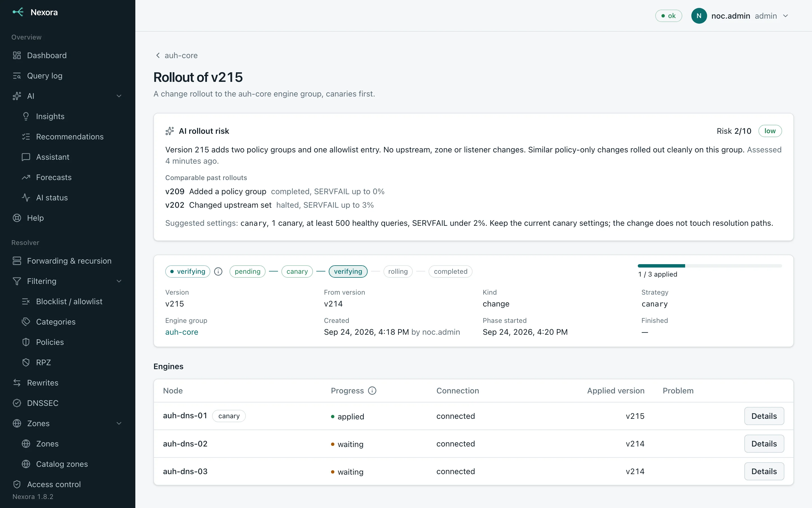Click the '1 / 3 applied' label

tap(657, 274)
